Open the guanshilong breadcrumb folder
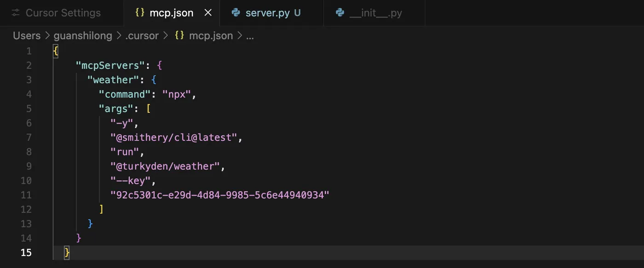Screen dimensions: 644x268 83,35
